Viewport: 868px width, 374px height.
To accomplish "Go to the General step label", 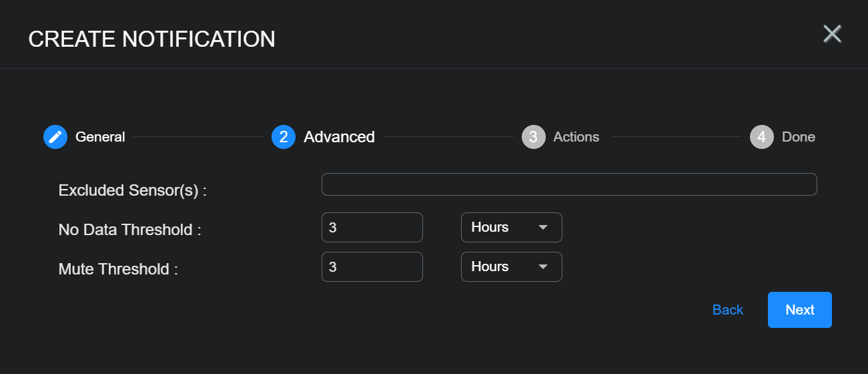I will [100, 137].
